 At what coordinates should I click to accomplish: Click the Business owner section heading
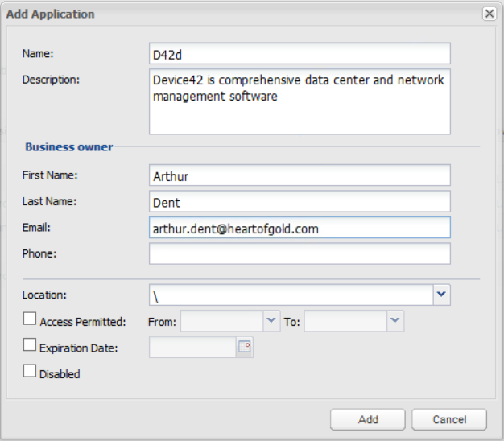click(68, 146)
